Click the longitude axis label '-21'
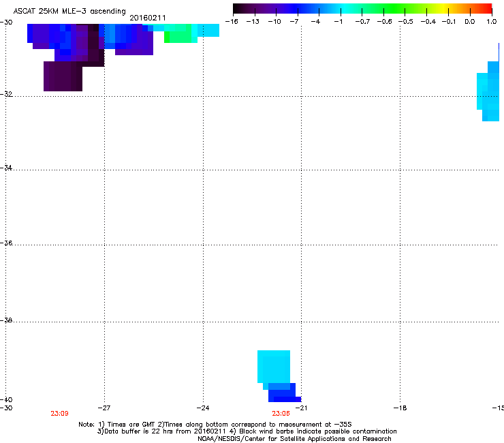Screen dimensions: 504x443 (301, 408)
